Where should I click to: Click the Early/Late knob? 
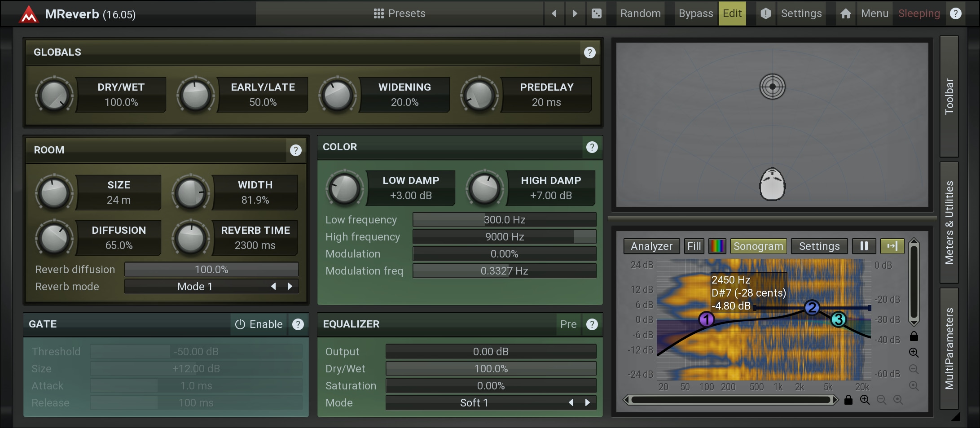(x=196, y=95)
